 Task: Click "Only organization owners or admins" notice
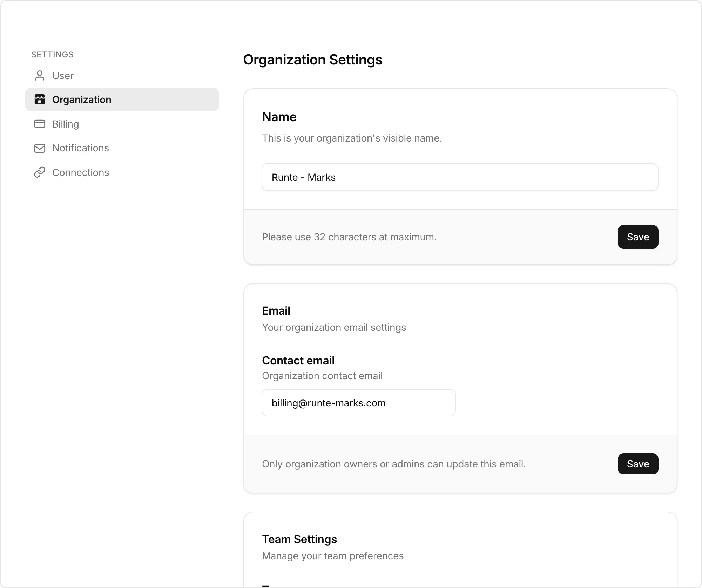(x=394, y=464)
